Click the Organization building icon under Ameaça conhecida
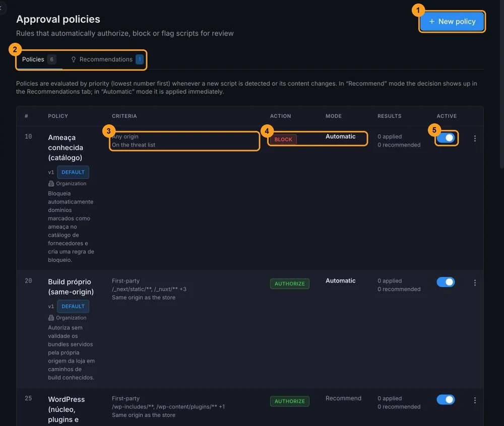 (51, 184)
